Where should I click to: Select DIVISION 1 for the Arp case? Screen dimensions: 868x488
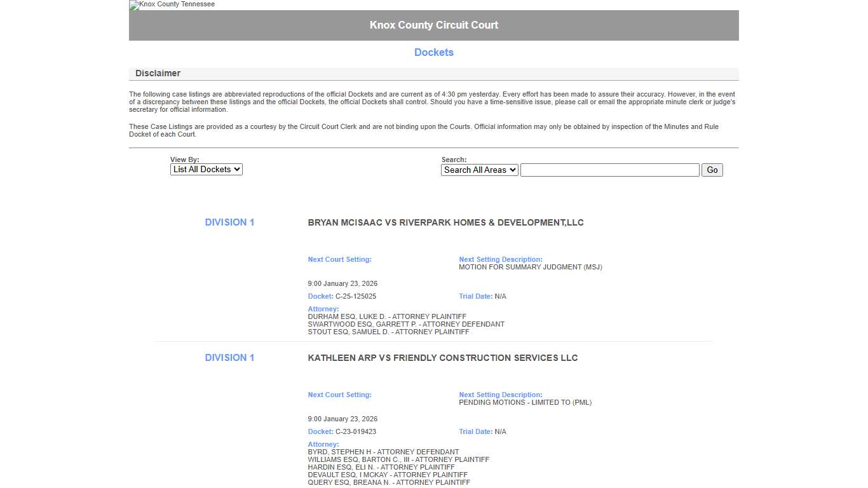click(x=229, y=357)
